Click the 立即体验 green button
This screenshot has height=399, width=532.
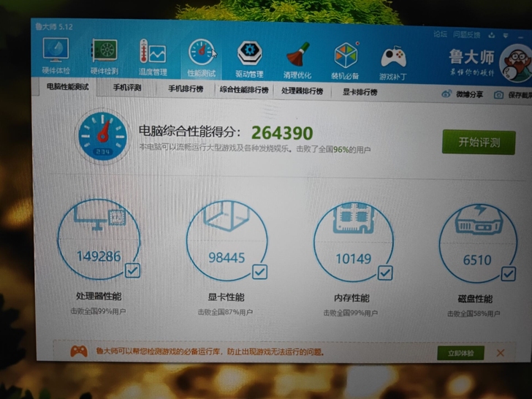(x=460, y=353)
